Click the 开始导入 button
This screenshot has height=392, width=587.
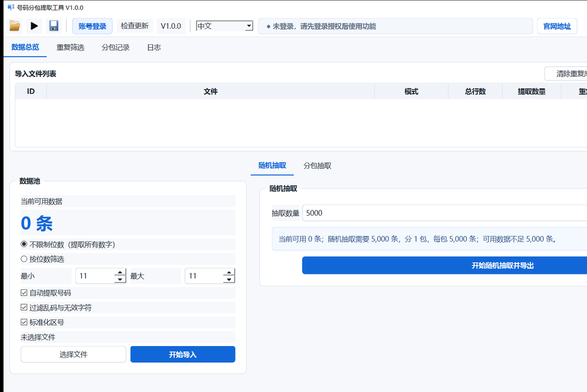(183, 354)
